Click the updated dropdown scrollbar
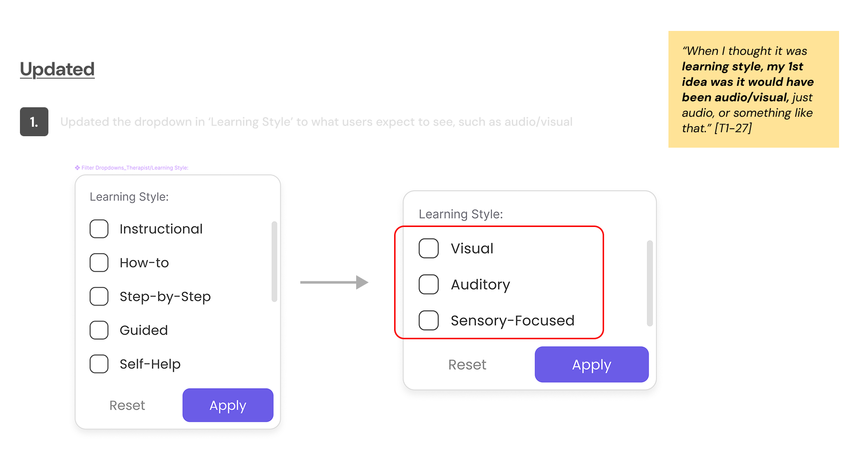 tap(650, 283)
